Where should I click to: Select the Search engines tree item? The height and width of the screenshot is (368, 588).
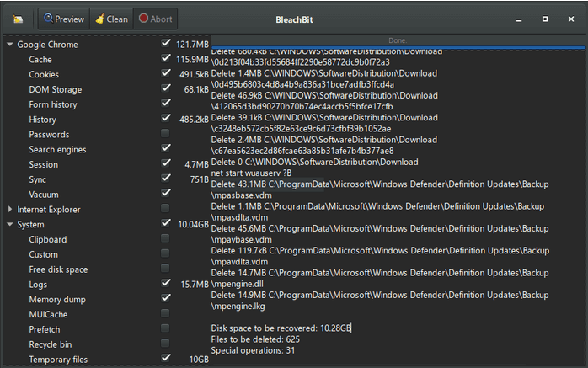[x=58, y=150]
